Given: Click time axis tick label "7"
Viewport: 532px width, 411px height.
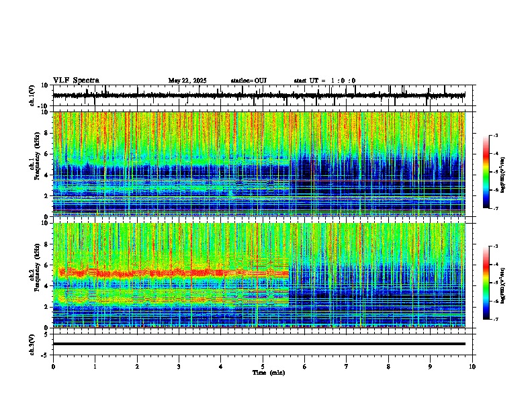Looking at the screenshot, I should click(x=347, y=367).
